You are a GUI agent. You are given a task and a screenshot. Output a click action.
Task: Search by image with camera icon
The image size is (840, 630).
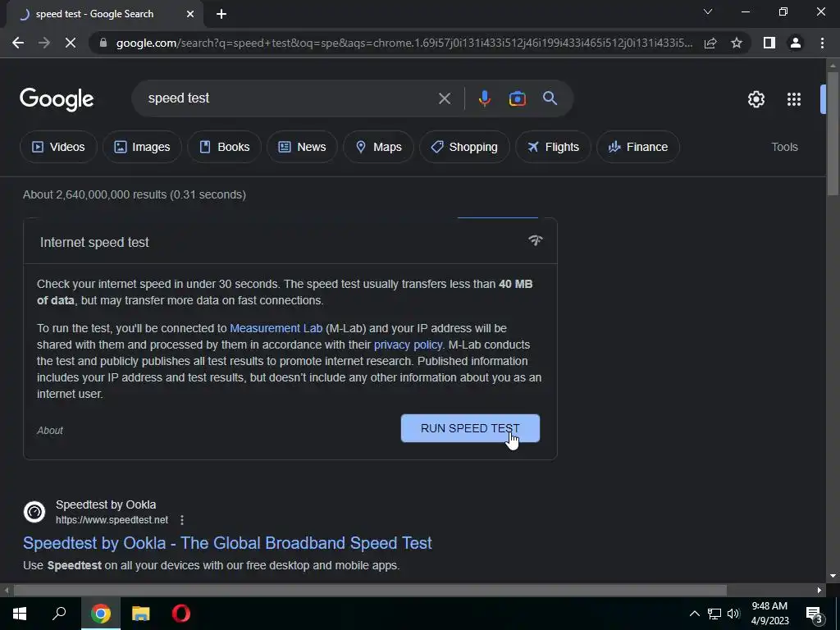517,98
